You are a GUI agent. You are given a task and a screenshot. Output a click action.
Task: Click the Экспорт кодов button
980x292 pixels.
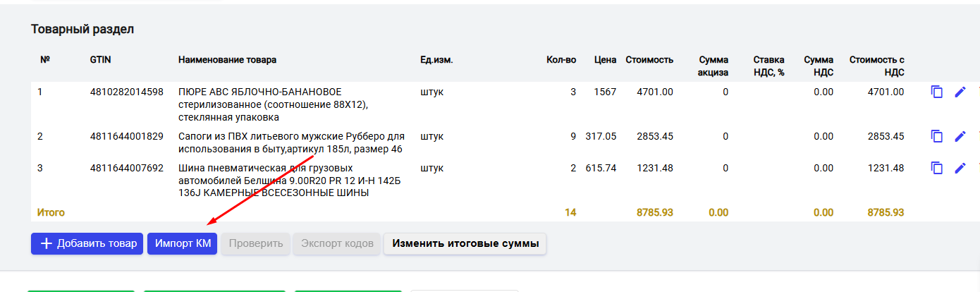coord(337,244)
